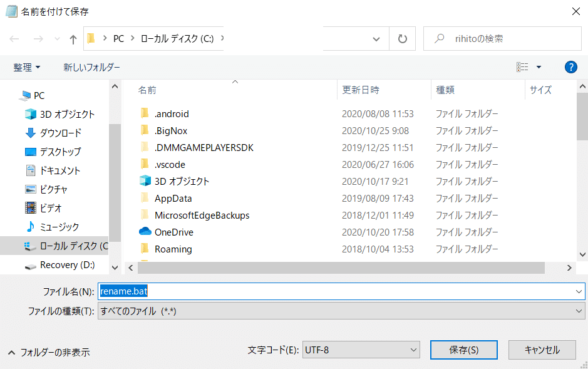588x369 pixels.
Task: Change view layout icon
Action: click(522, 67)
